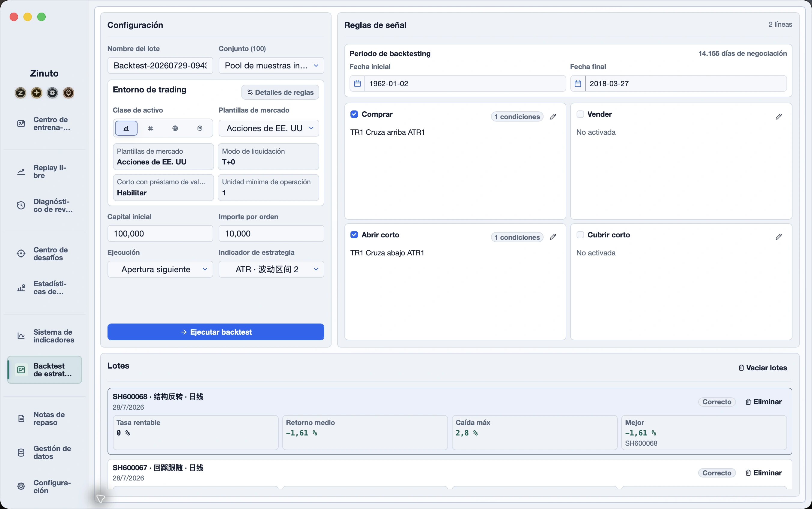Screen dimensions: 812x509
Task: Edit Comprar conditions with pencil icon
Action: (553, 116)
